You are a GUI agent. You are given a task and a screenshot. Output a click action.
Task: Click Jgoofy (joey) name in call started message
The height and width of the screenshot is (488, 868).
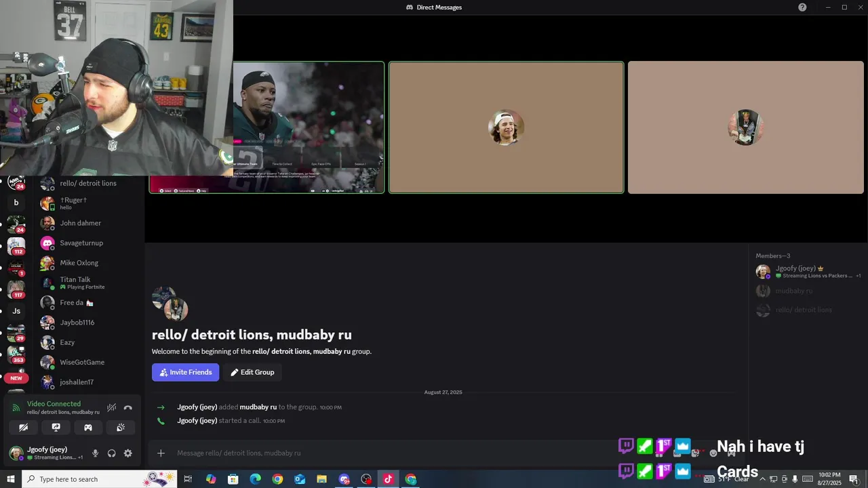point(197,421)
